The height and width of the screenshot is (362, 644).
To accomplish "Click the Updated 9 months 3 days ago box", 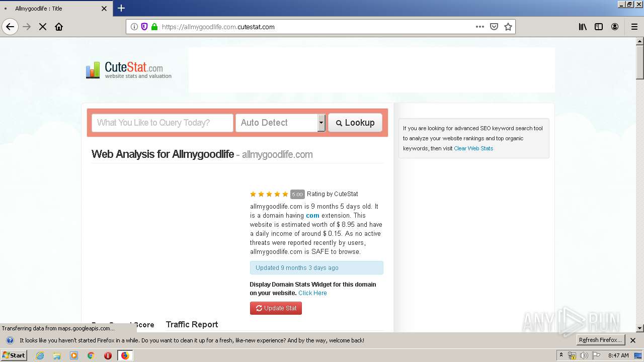I will pos(316,268).
